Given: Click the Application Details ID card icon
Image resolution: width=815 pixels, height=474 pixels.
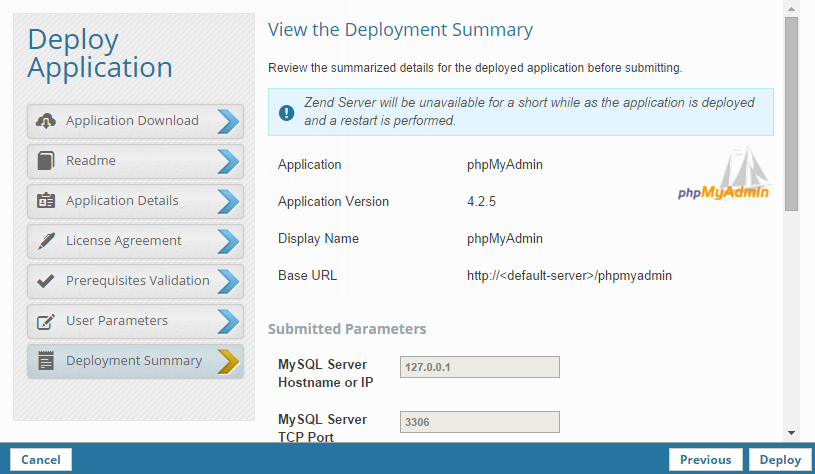Looking at the screenshot, I should pyautogui.click(x=45, y=201).
